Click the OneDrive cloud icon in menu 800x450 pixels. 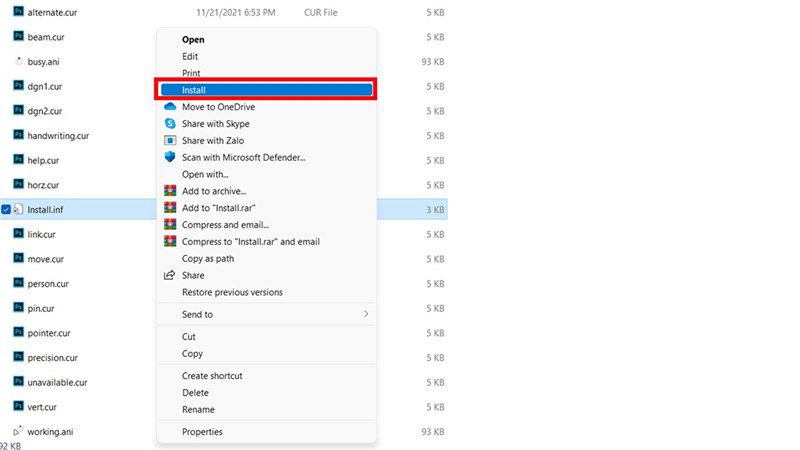pyautogui.click(x=170, y=106)
